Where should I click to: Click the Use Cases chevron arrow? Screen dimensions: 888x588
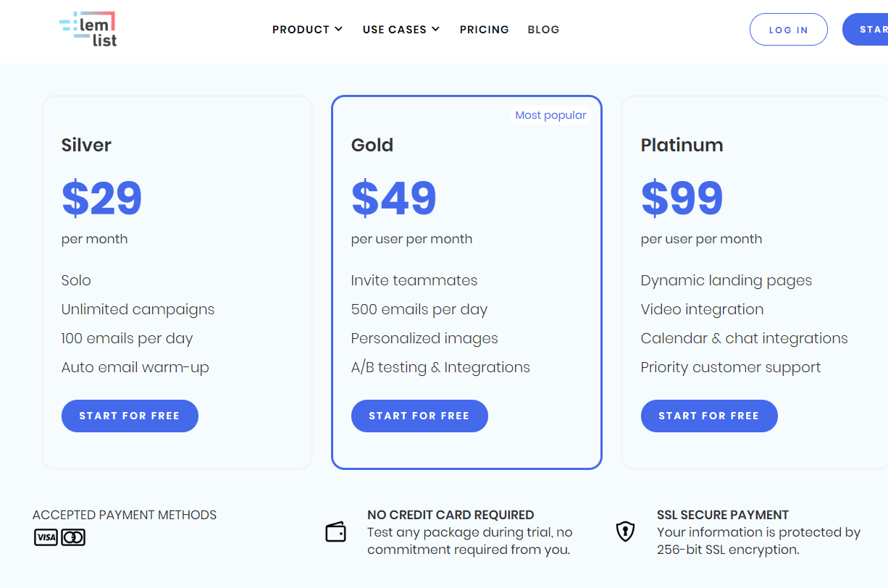coord(435,30)
